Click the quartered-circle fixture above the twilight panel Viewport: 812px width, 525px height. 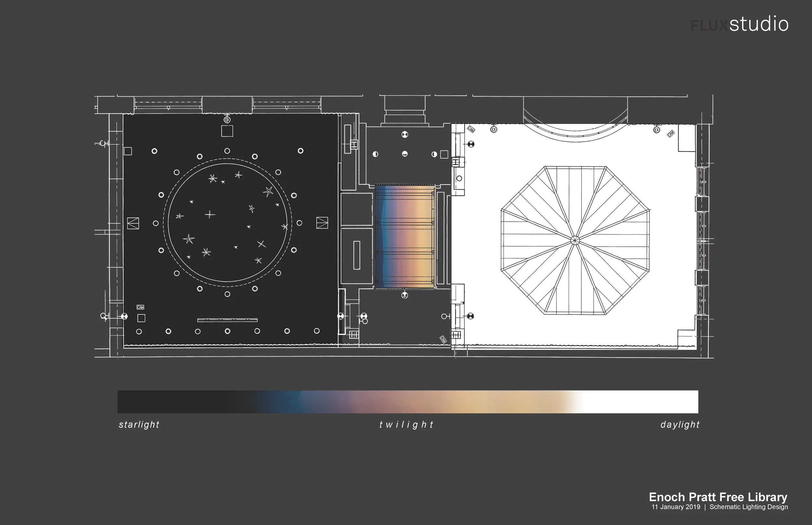pyautogui.click(x=405, y=134)
